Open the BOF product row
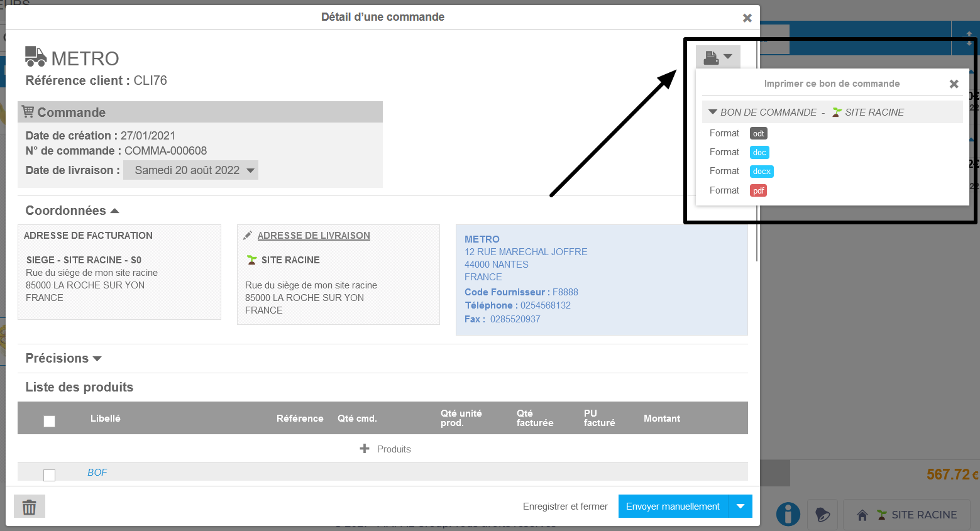The width and height of the screenshot is (980, 531). tap(97, 473)
